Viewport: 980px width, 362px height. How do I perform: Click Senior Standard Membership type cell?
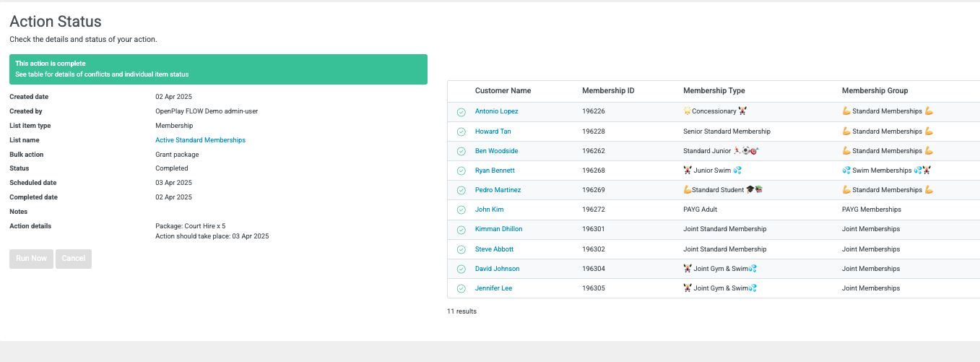[x=727, y=132]
